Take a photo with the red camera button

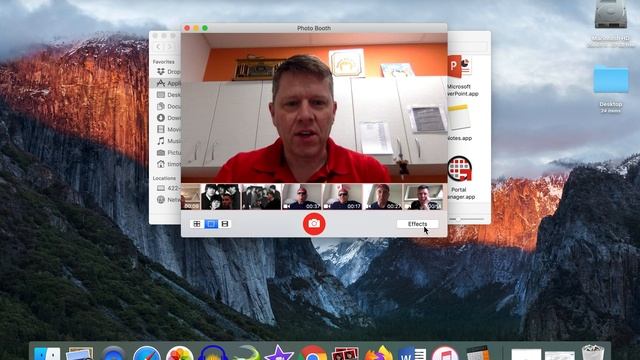314,224
